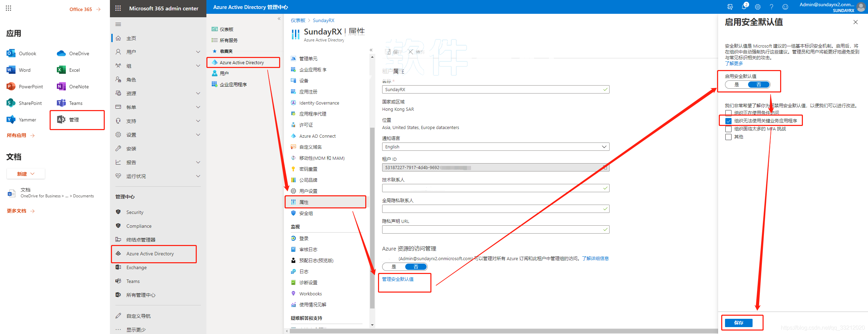Click the 保存 button in the panel
The height and width of the screenshot is (334, 868).
[738, 323]
